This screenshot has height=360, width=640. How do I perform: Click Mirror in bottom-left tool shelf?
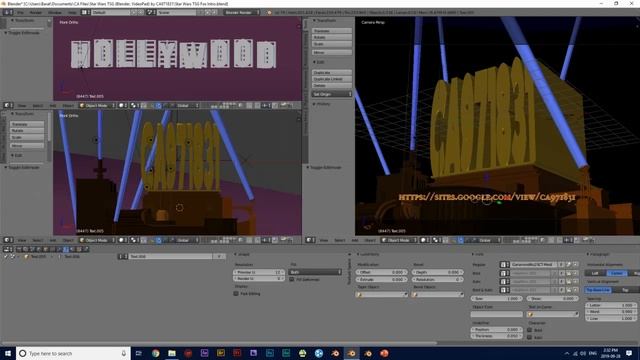tap(27, 145)
